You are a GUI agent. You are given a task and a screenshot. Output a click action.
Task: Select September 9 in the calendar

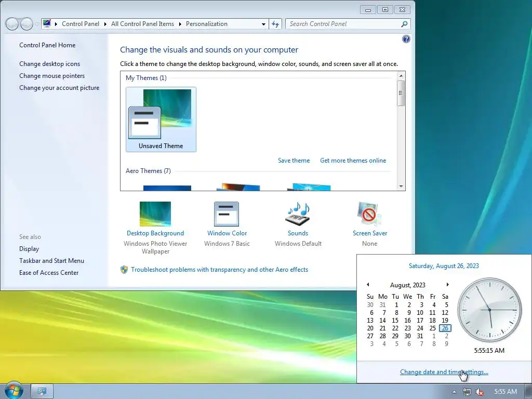coord(446,344)
